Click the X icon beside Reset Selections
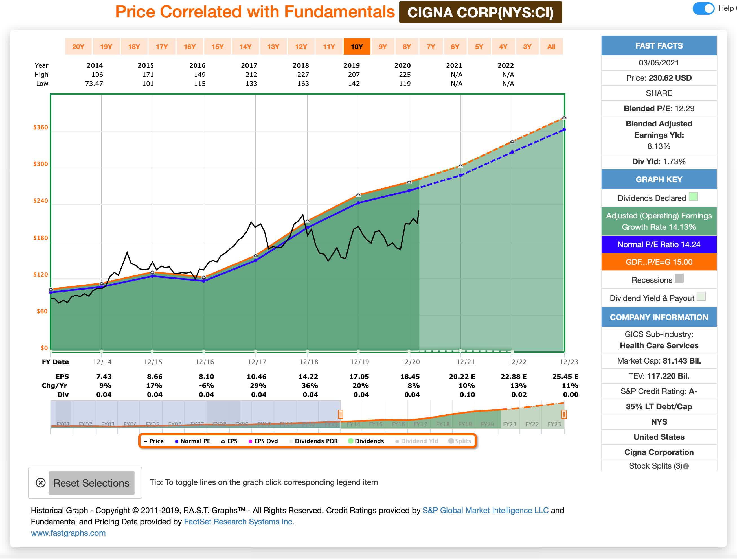 (x=41, y=483)
